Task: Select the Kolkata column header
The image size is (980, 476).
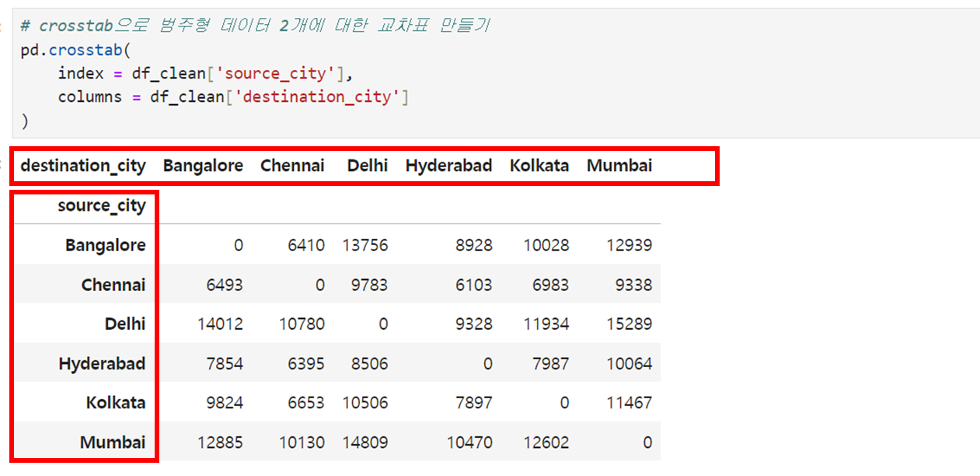Action: [539, 166]
